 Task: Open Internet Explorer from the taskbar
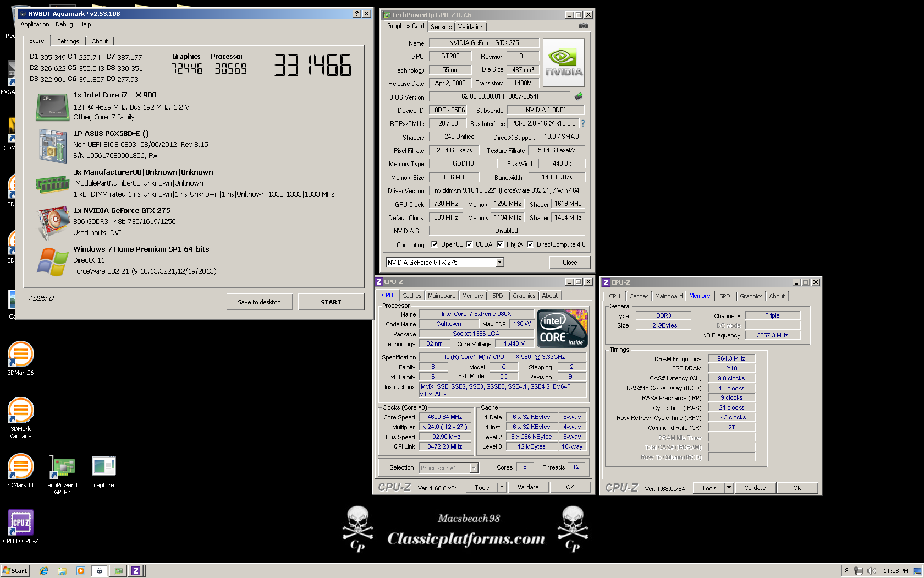click(x=44, y=571)
